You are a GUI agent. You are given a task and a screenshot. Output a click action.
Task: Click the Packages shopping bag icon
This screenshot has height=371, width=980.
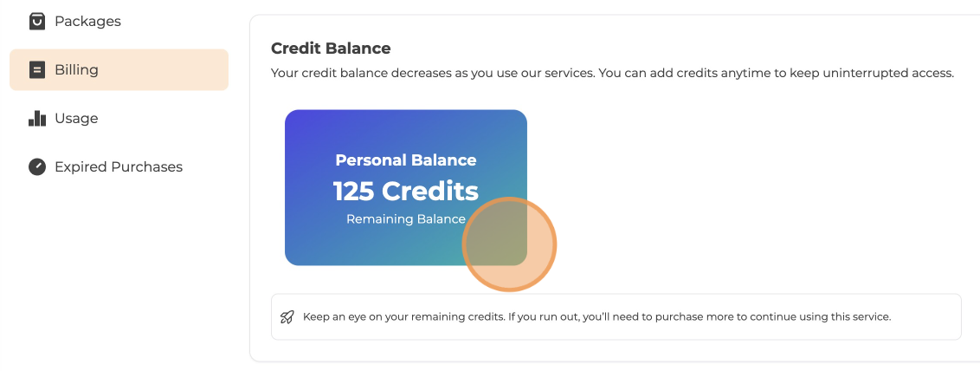pyautogui.click(x=36, y=21)
